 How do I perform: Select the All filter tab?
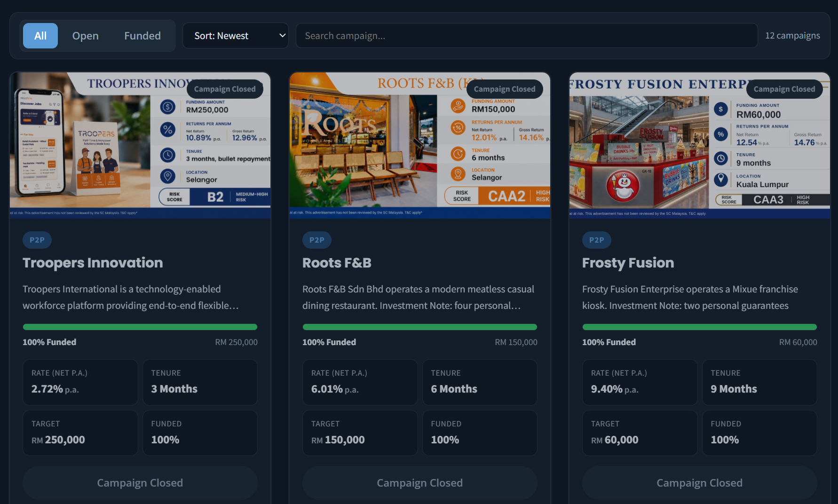click(x=40, y=36)
